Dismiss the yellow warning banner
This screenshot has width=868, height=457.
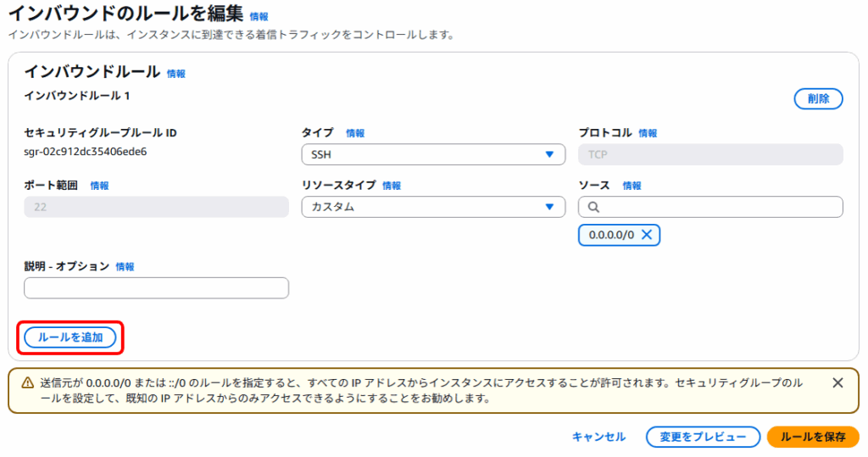[837, 382]
